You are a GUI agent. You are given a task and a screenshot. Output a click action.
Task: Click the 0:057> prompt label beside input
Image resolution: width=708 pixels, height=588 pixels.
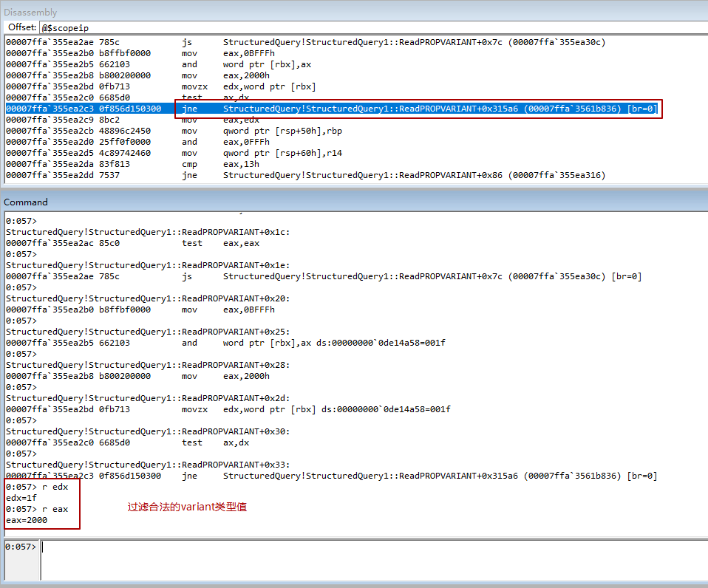21,547
